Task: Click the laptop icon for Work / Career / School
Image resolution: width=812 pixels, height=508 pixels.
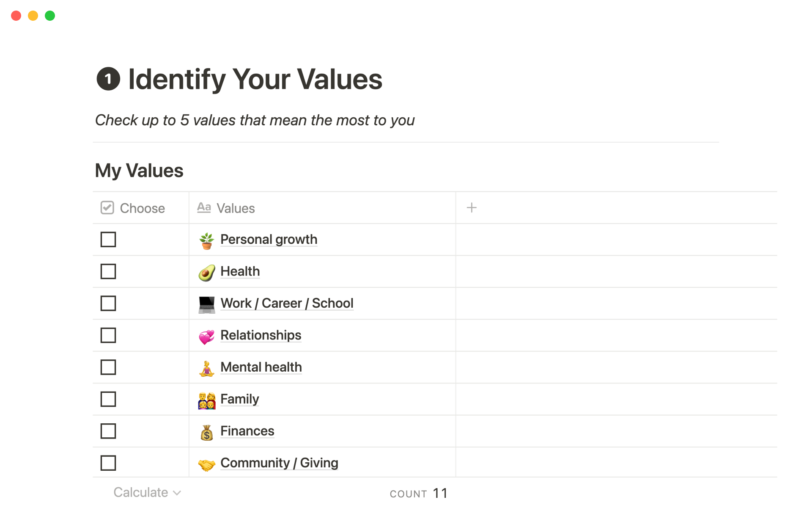Action: 206,304
